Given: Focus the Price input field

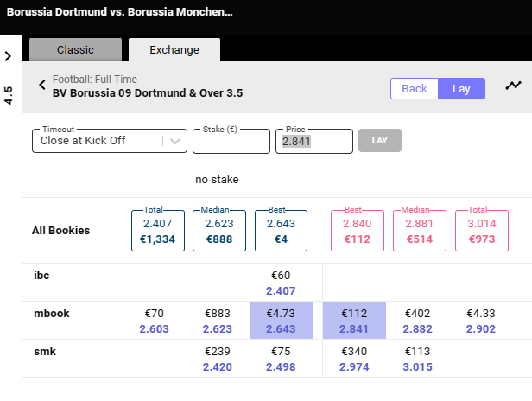Looking at the screenshot, I should 314,141.
